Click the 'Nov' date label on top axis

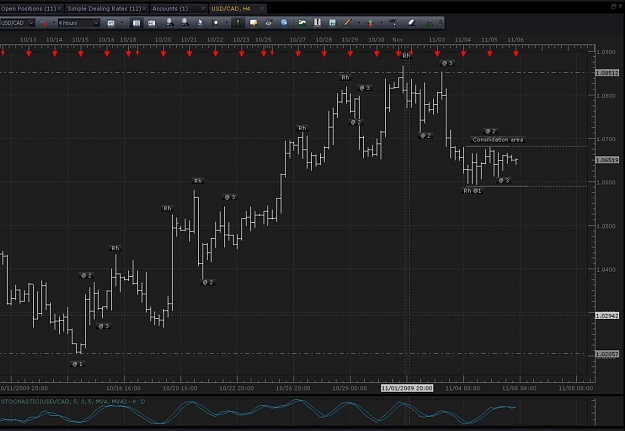[398, 40]
